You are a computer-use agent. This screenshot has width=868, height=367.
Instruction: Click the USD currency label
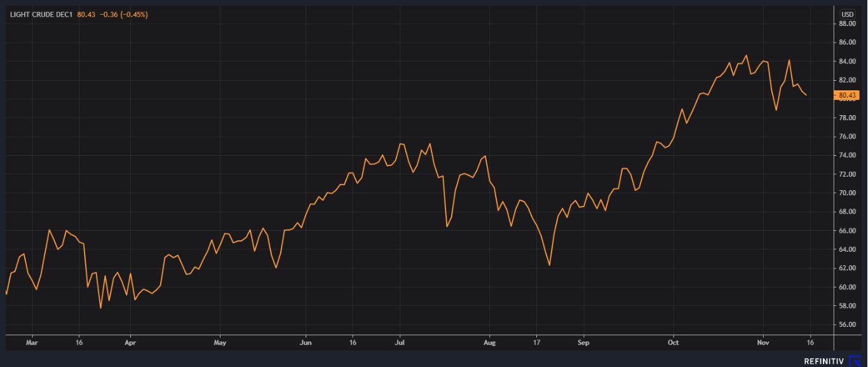tap(848, 15)
